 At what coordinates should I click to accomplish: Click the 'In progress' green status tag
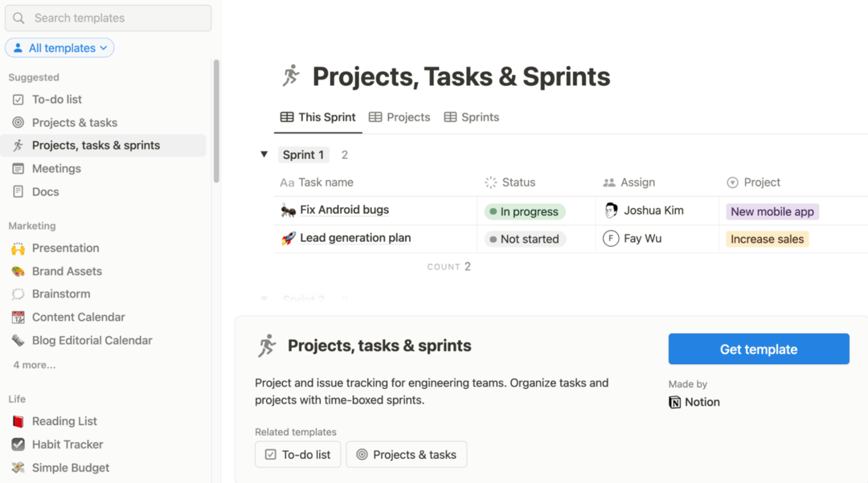point(525,212)
